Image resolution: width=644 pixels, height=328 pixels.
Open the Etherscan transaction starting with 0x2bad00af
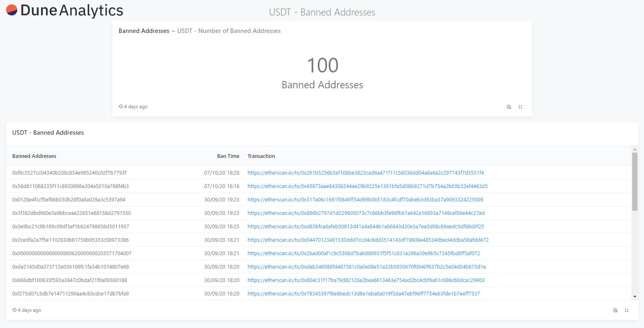coord(364,254)
